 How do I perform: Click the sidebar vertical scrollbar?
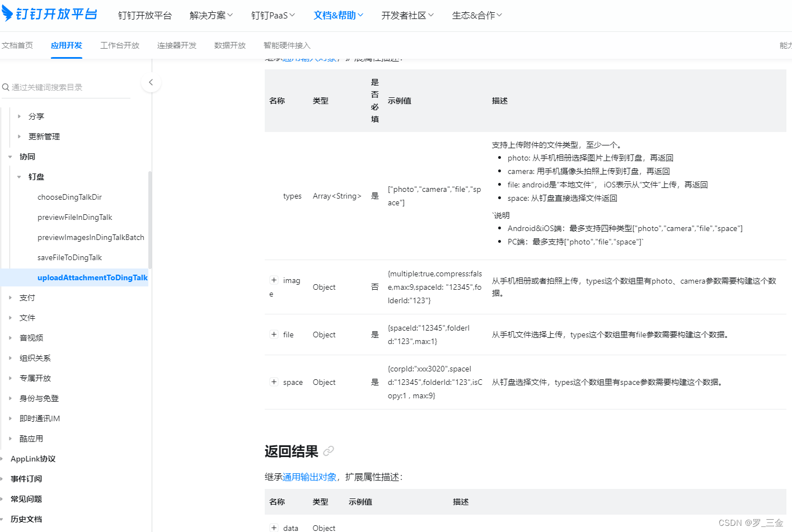click(x=150, y=219)
